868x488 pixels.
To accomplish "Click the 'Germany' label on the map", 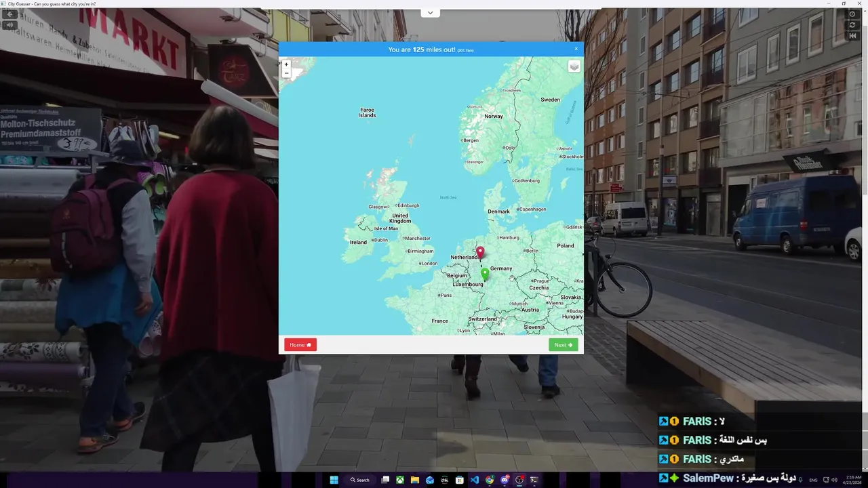I will [x=501, y=268].
